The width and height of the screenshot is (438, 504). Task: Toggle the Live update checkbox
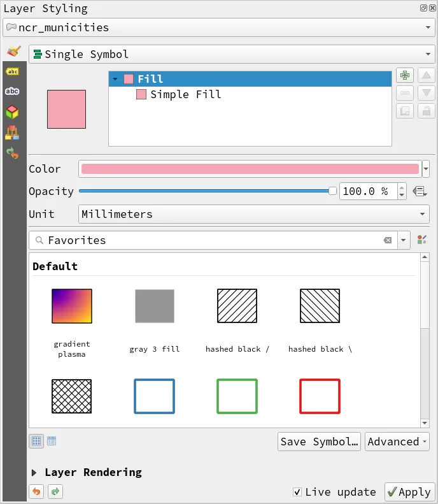tap(297, 492)
